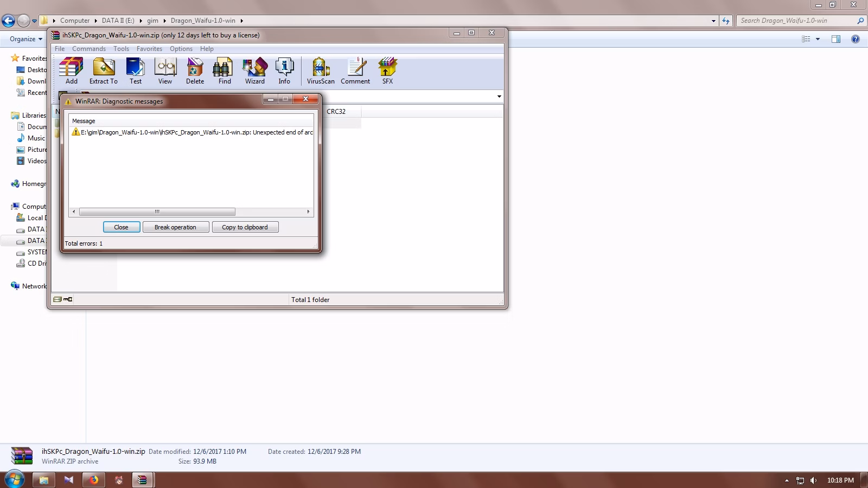Open the File Explorer taskbar icon
This screenshot has height=488, width=868.
point(44,480)
